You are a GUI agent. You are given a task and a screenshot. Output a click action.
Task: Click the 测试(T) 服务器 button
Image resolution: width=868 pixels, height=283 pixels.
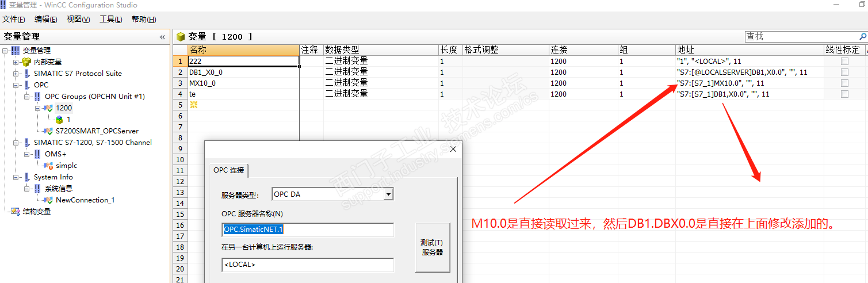pos(432,247)
